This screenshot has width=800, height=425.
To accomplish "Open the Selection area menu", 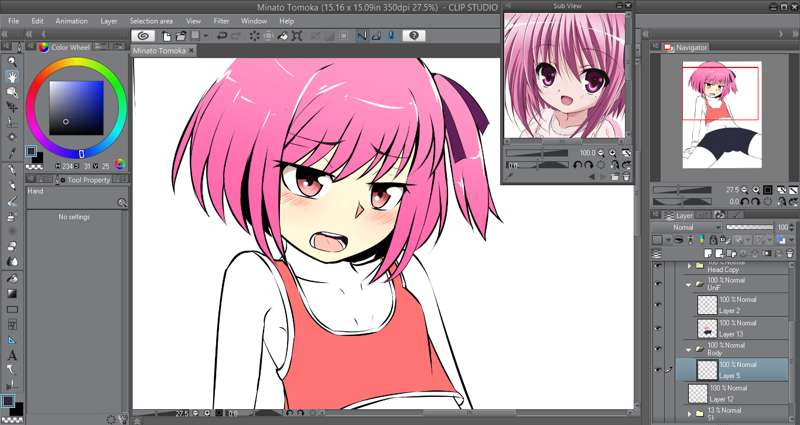I will 151,20.
